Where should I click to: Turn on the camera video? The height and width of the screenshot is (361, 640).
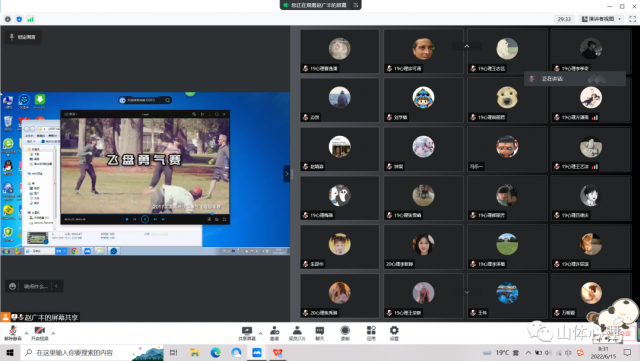click(x=40, y=333)
